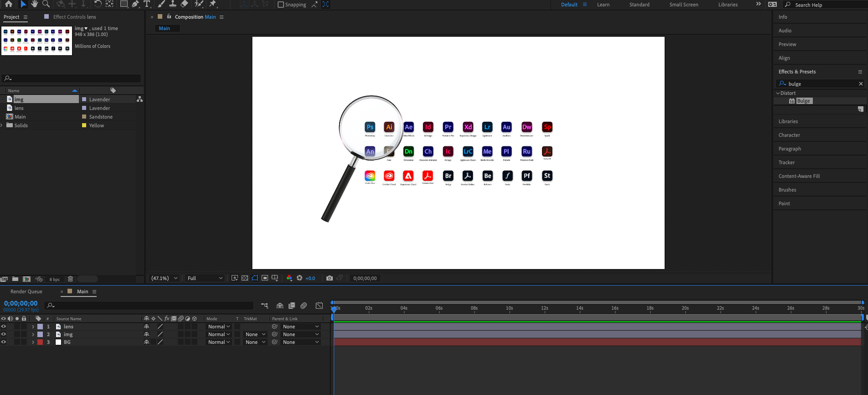This screenshot has height=395, width=868.
Task: Click the Home icon in the toolbar
Action: [x=8, y=4]
